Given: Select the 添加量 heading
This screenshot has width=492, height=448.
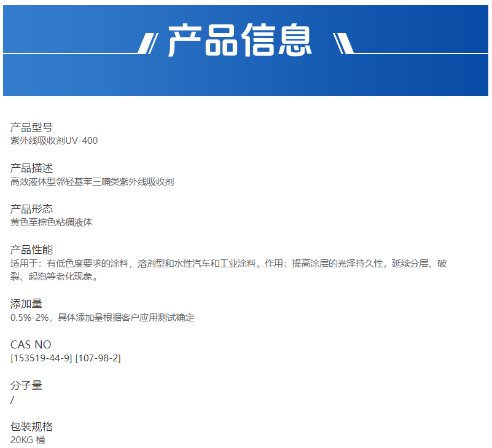Looking at the screenshot, I should pyautogui.click(x=26, y=304).
